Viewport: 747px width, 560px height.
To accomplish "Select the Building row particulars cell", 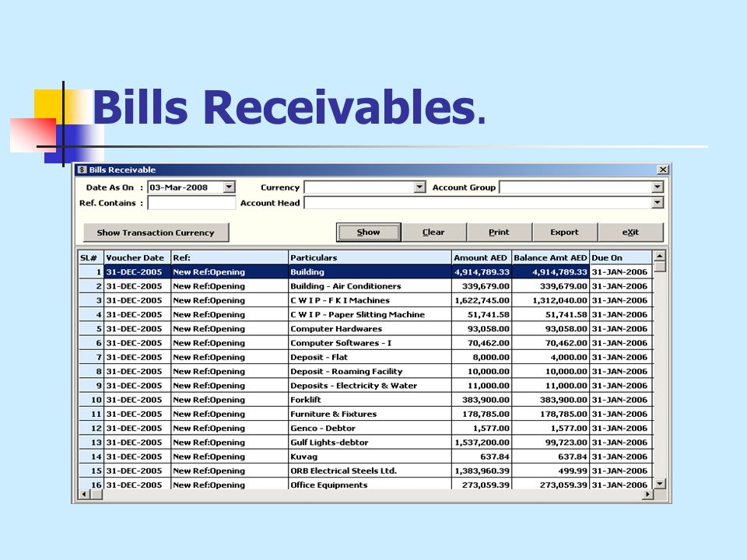I will point(370,272).
